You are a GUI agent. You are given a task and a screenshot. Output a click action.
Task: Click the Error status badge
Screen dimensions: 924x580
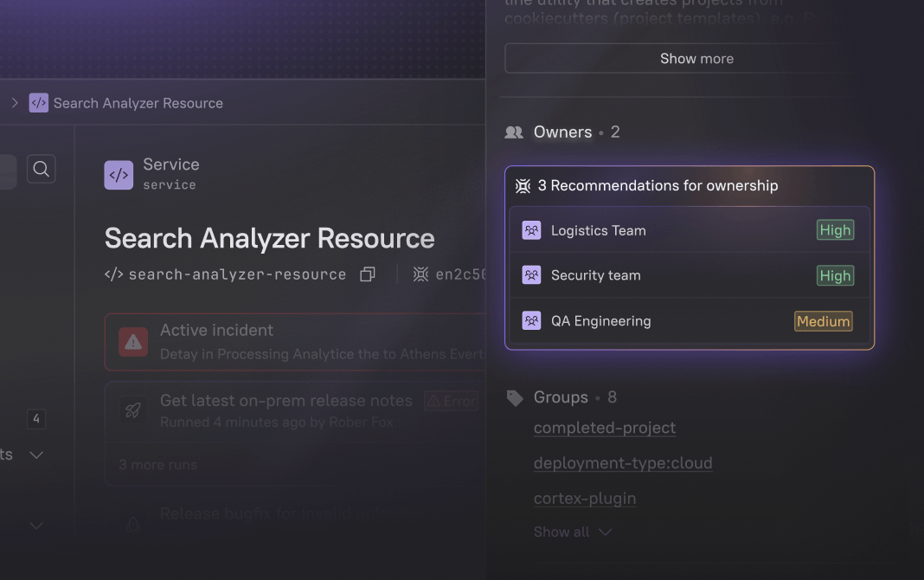(x=452, y=402)
